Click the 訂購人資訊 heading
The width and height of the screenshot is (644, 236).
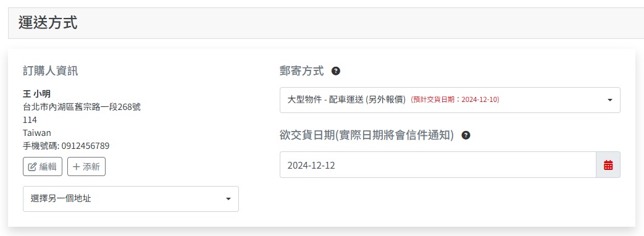pyautogui.click(x=51, y=71)
